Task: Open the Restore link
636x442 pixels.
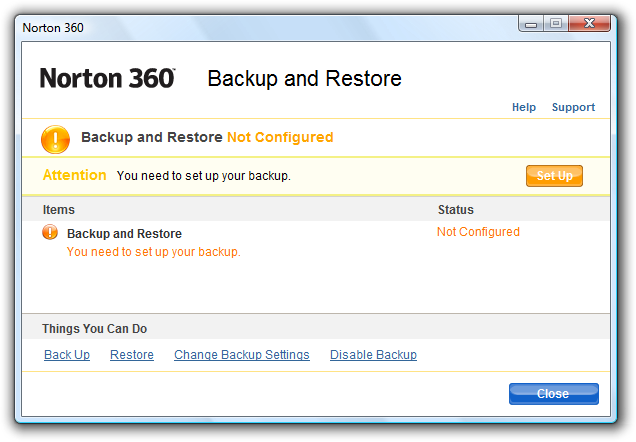Action: click(x=132, y=355)
